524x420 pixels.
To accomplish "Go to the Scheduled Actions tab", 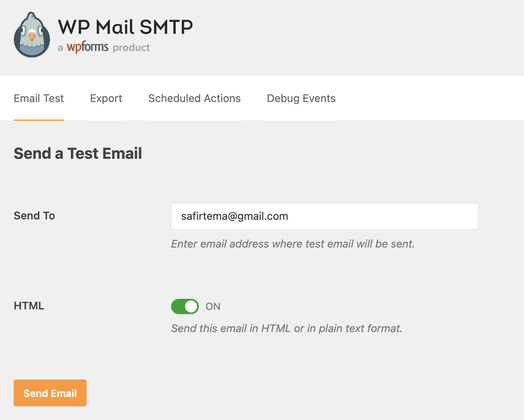I will pos(195,99).
